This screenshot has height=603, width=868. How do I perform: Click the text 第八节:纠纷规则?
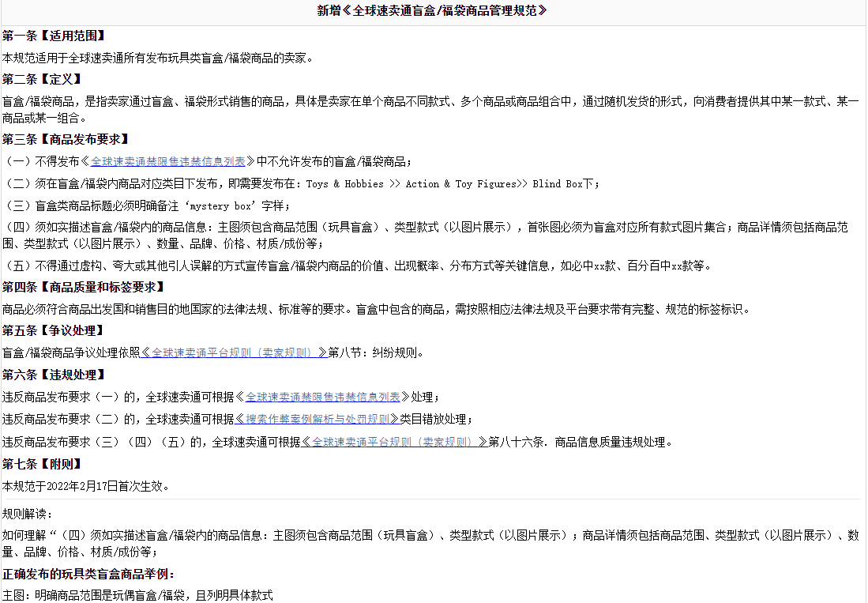[x=376, y=352]
